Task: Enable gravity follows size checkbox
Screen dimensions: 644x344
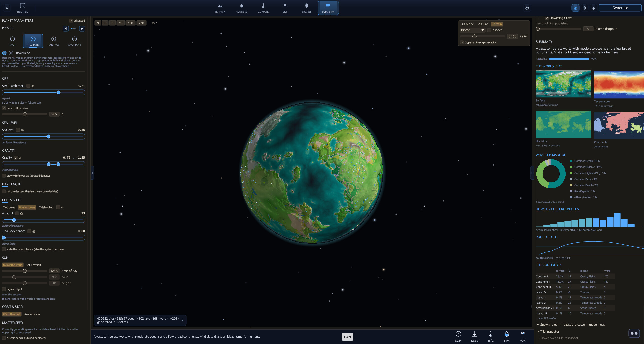Action: click(x=4, y=176)
